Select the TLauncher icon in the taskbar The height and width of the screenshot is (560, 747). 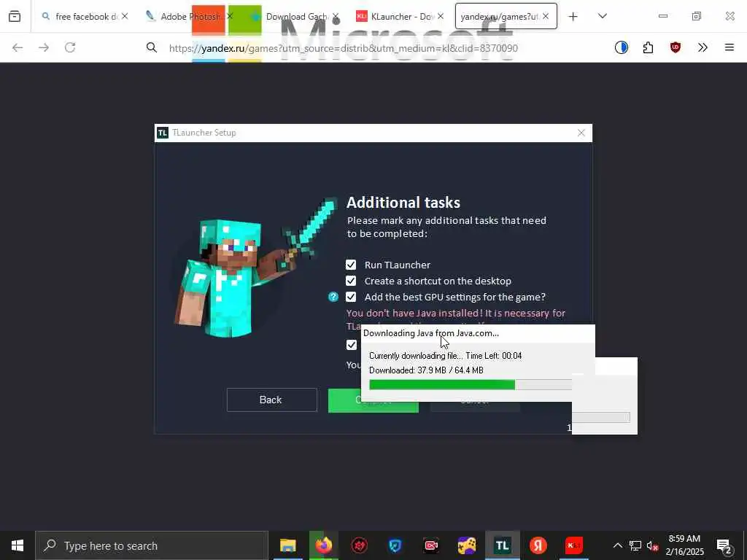(502, 545)
